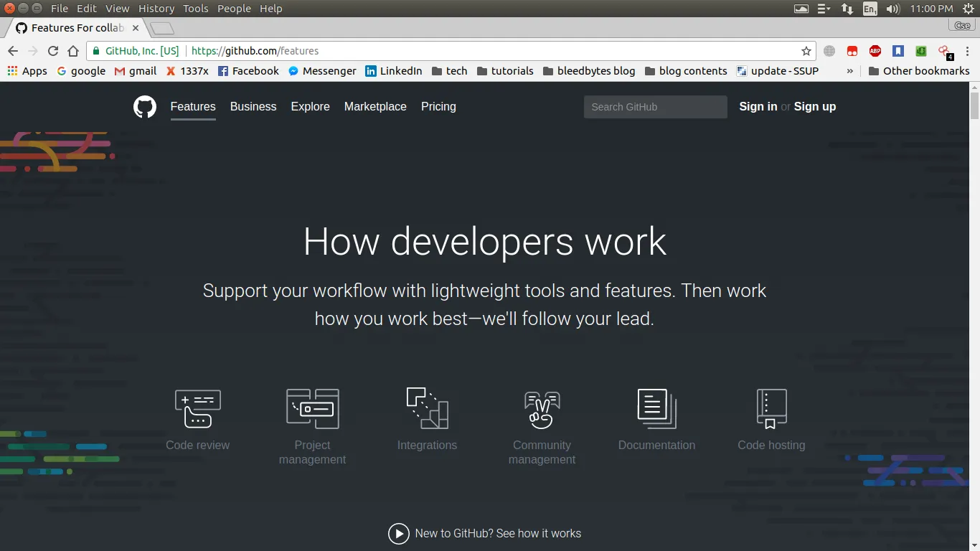Open the Documentation feature icon
Screen dimensions: 980x551
(x=656, y=409)
